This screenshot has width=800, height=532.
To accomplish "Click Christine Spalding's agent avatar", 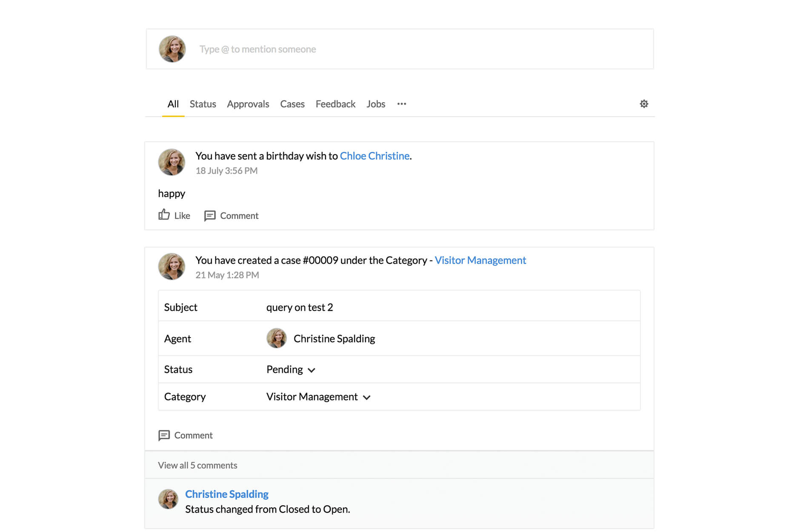I will pos(277,338).
